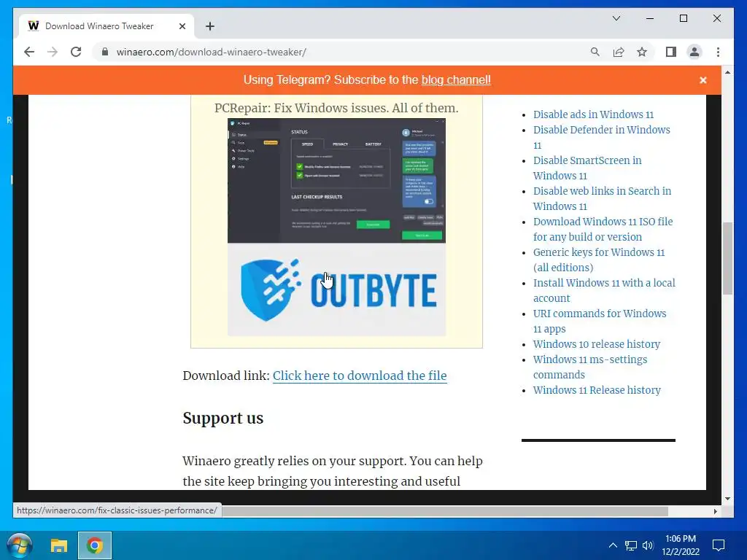Show hidden tray icons chevron

pyautogui.click(x=613, y=545)
